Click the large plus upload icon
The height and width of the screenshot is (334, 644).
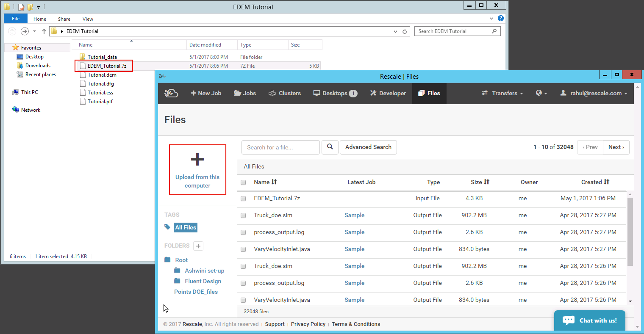tap(197, 160)
